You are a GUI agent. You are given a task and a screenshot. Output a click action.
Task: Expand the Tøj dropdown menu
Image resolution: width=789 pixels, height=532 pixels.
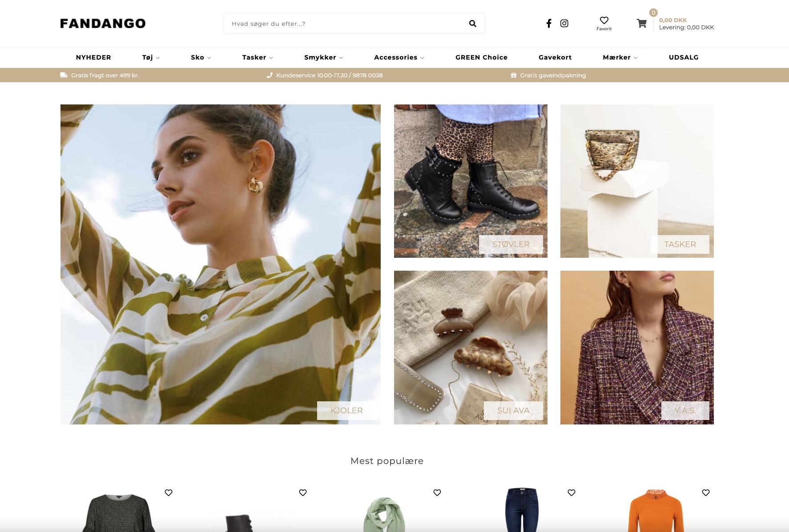click(151, 57)
